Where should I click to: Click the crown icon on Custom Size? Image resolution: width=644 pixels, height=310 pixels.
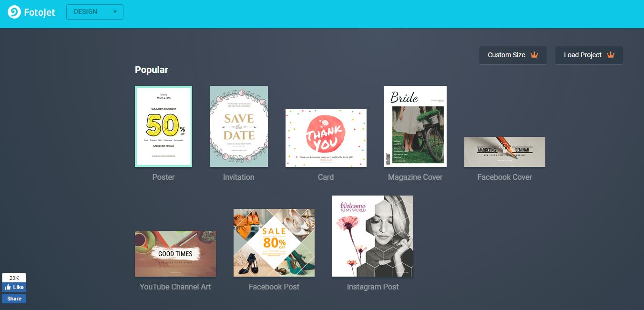pyautogui.click(x=534, y=55)
